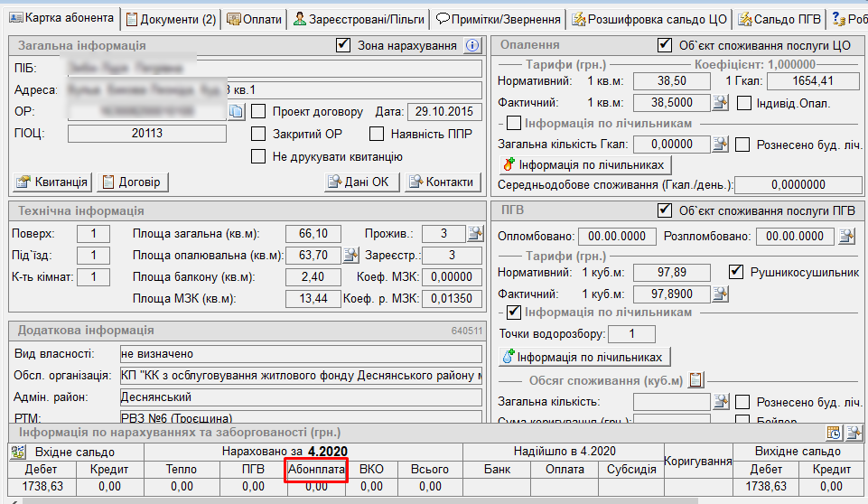Open the Оплати tab

(254, 19)
